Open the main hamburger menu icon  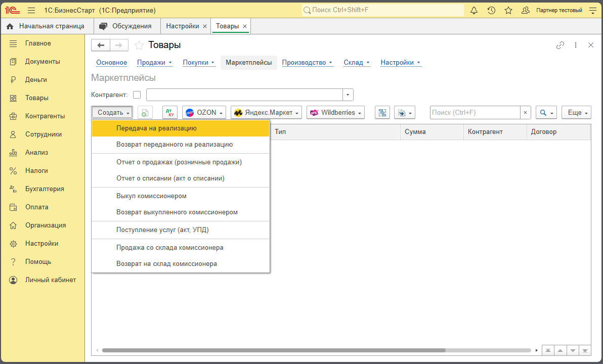(31, 11)
